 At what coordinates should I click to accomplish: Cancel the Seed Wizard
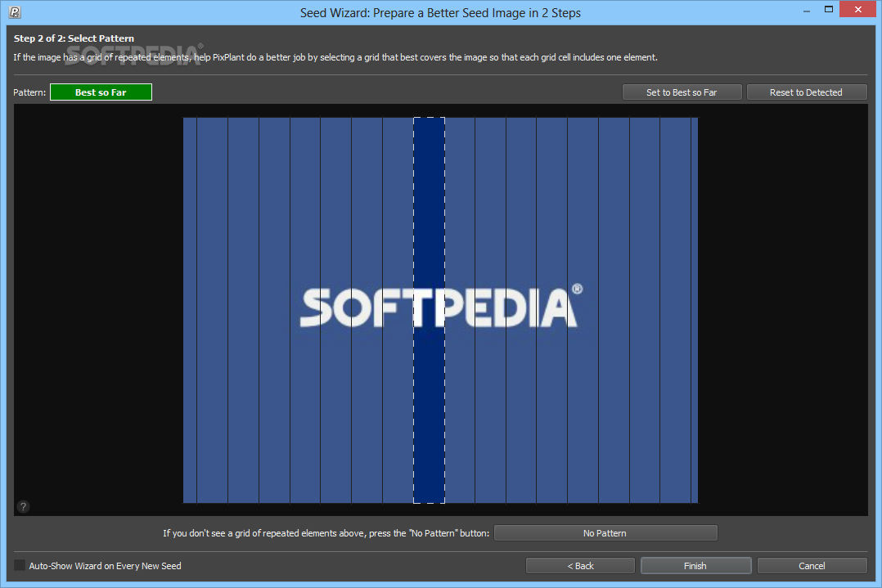click(812, 566)
